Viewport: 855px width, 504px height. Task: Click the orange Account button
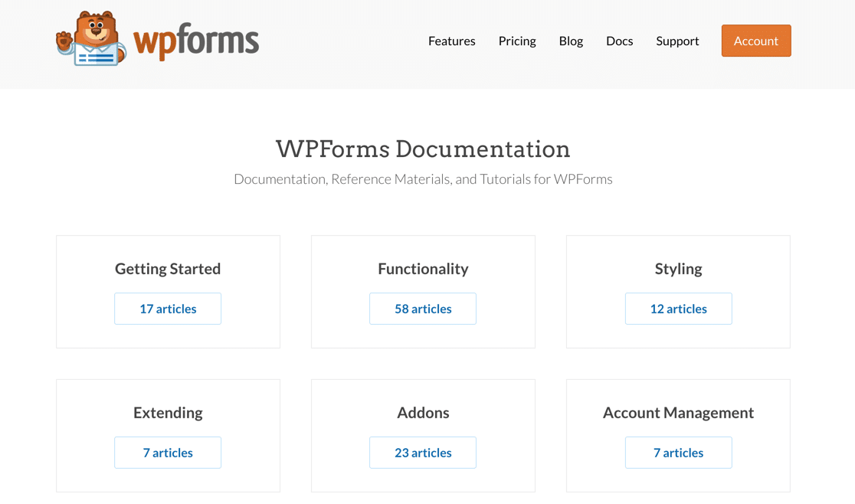click(755, 41)
